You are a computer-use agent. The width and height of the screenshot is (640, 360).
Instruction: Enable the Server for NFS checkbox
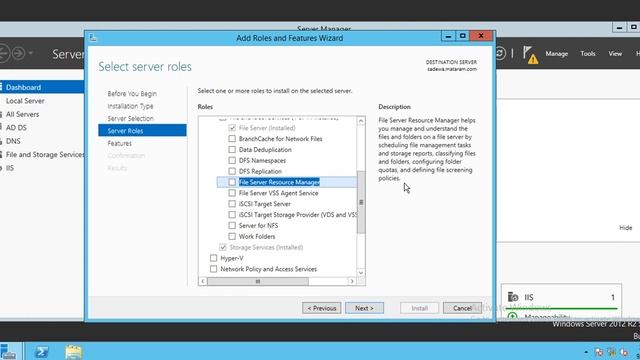pos(232,225)
